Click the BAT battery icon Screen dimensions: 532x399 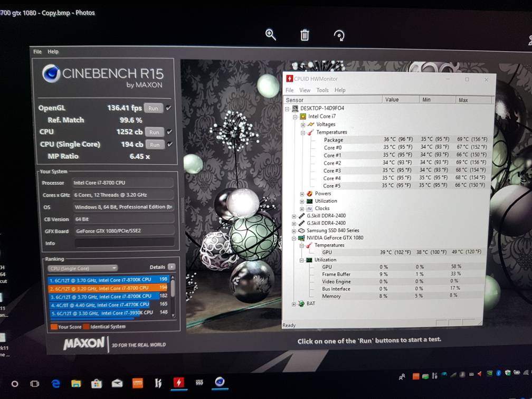pos(301,303)
